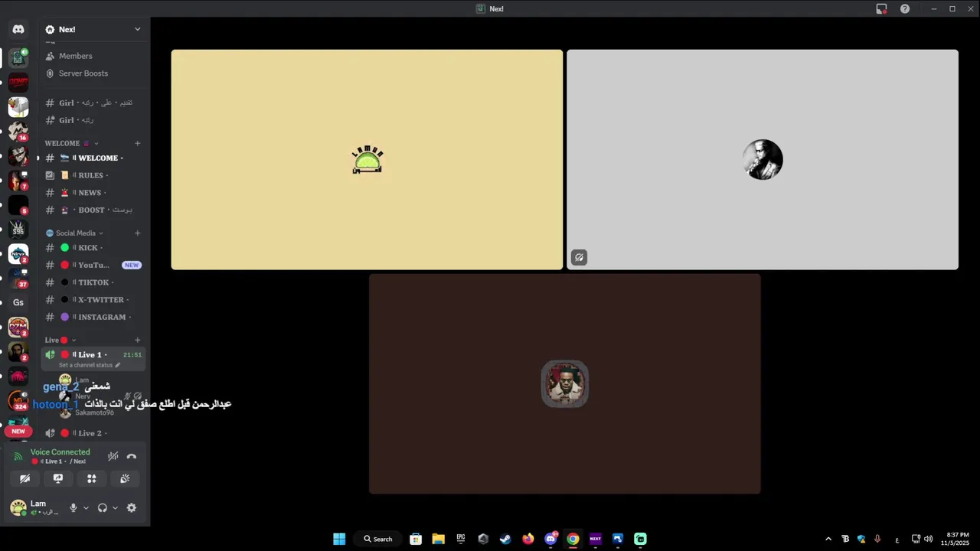Open the TIKTOK channel

93,282
